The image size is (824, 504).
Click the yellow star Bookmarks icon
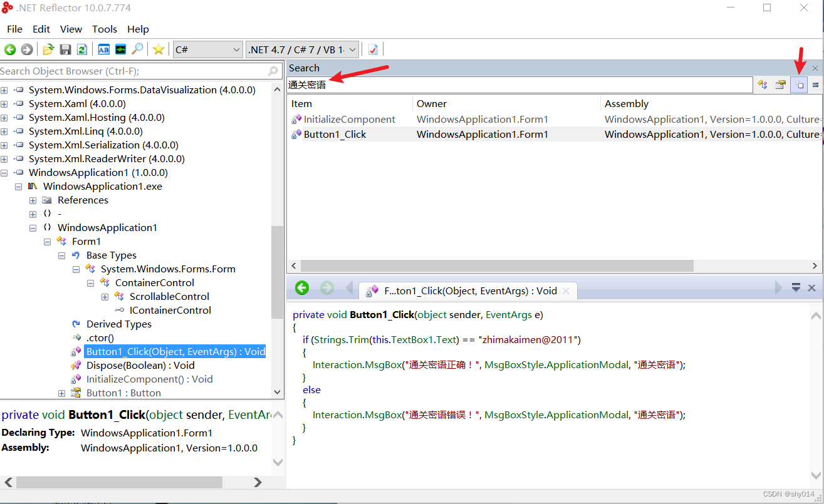159,49
